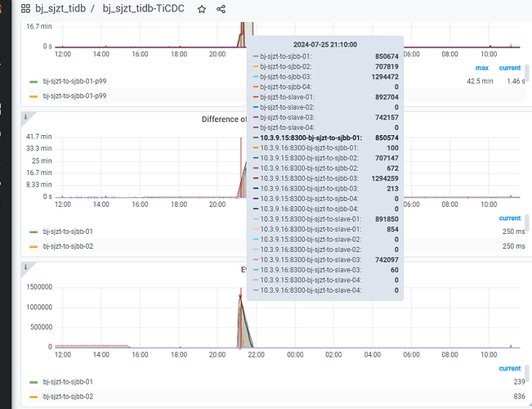Click the info icon on the bottom chart panel
532x409 pixels.
(25, 267)
